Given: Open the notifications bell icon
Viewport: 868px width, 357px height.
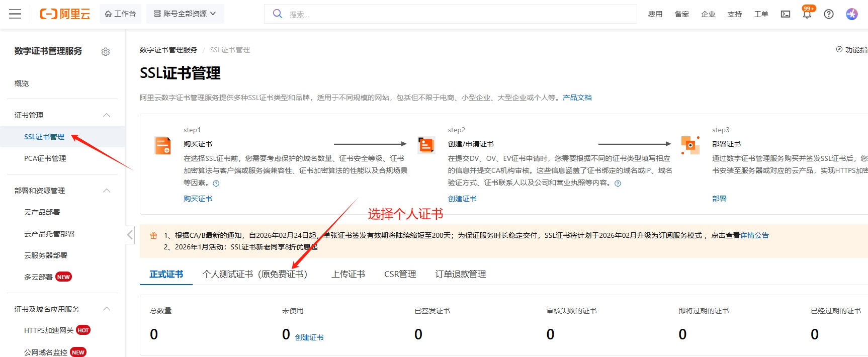Looking at the screenshot, I should [807, 14].
